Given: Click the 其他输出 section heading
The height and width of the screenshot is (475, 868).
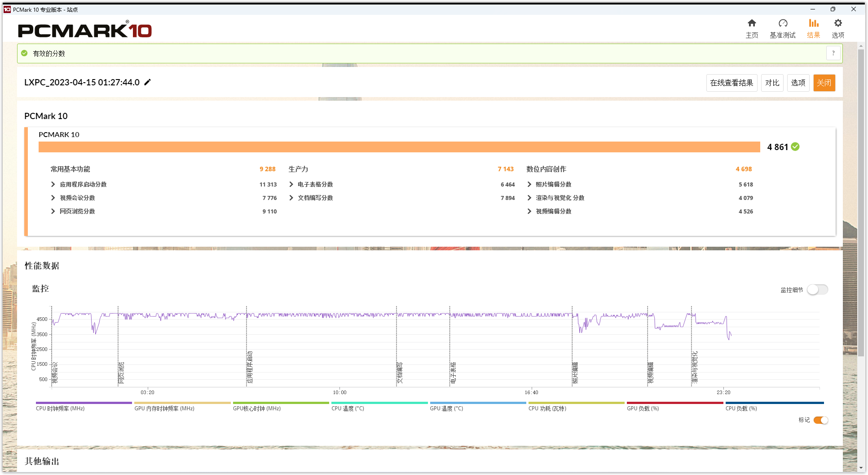Looking at the screenshot, I should (x=42, y=461).
